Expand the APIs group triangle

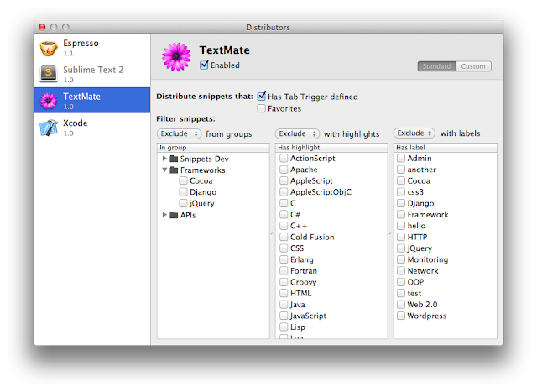[x=164, y=215]
